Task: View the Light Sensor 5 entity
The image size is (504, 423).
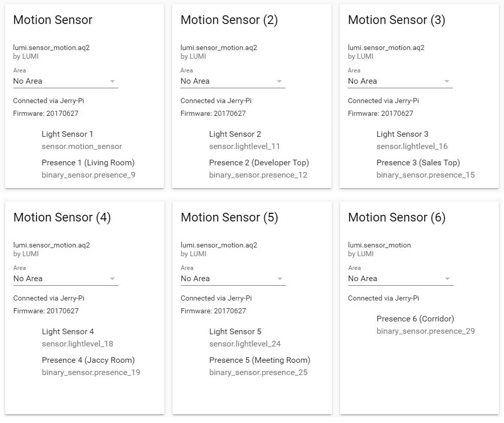Action: coord(235,332)
